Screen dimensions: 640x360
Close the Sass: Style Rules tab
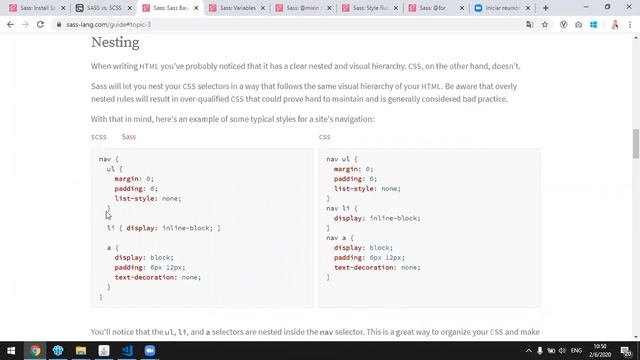click(x=396, y=8)
